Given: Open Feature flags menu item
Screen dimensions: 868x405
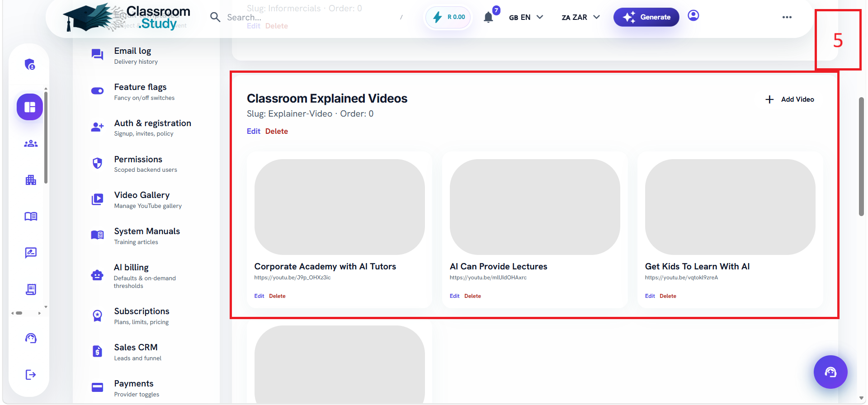Looking at the screenshot, I should coord(146,92).
